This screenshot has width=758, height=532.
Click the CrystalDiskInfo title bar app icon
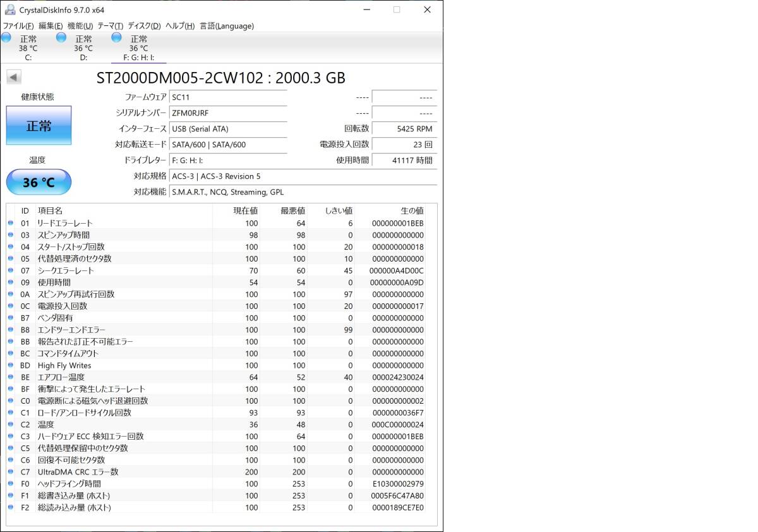[x=10, y=9]
